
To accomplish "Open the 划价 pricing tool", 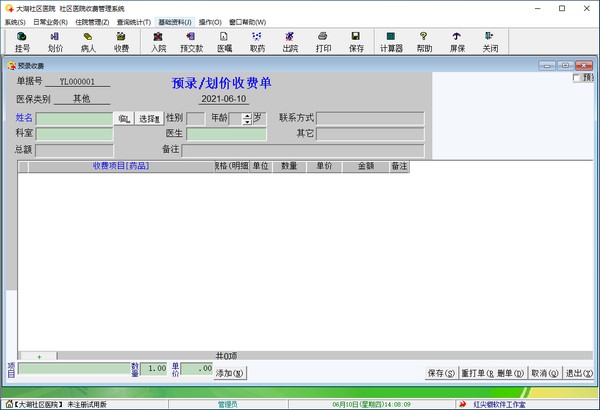I will 55,41.
